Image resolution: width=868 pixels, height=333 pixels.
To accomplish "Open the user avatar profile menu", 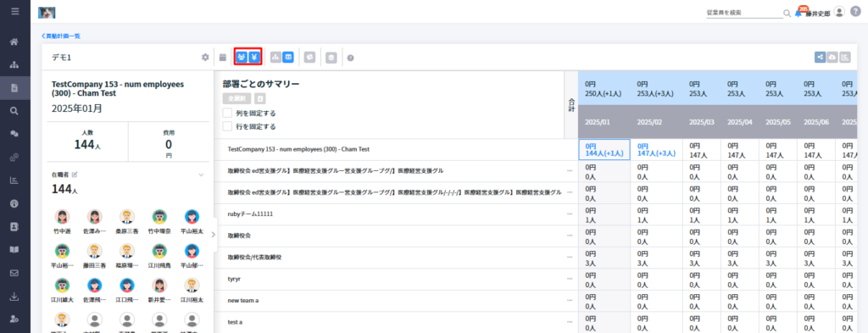I will point(840,12).
